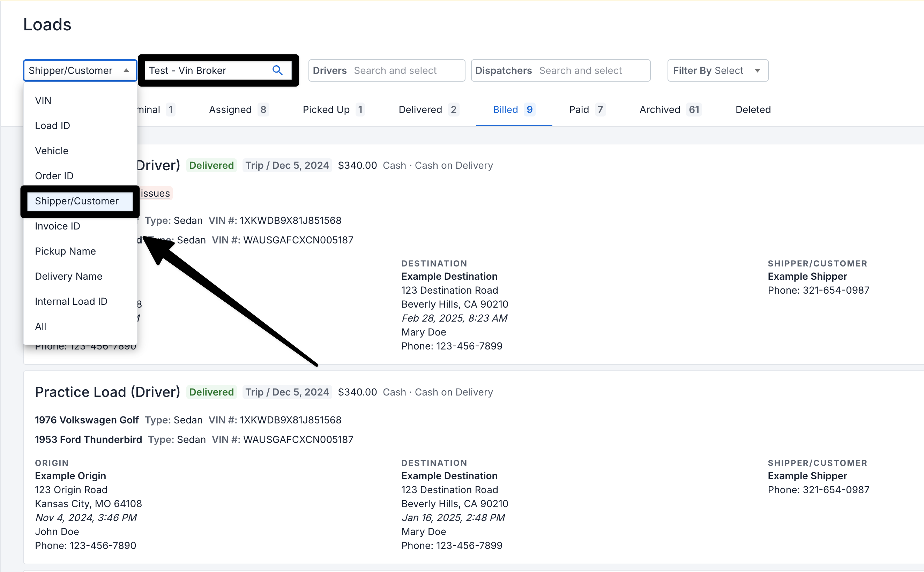924x572 pixels.
Task: Open the second Practice Load (Driver) title
Action: pos(107,392)
